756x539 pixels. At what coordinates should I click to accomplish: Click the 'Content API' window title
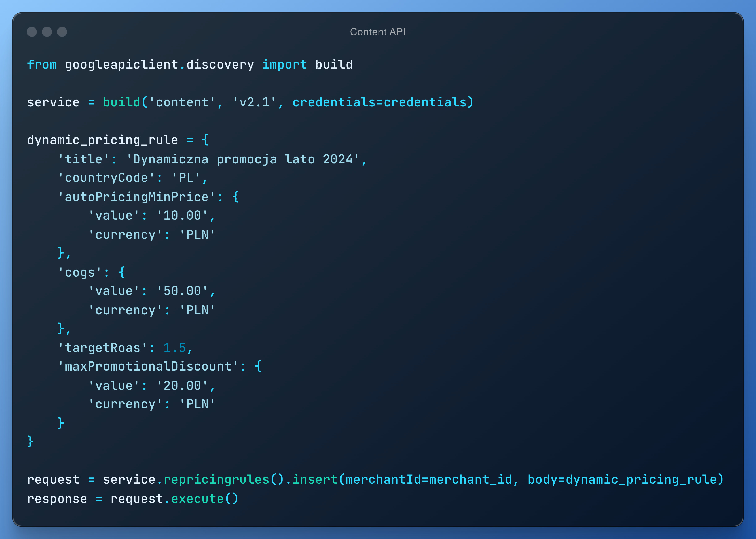point(378,32)
